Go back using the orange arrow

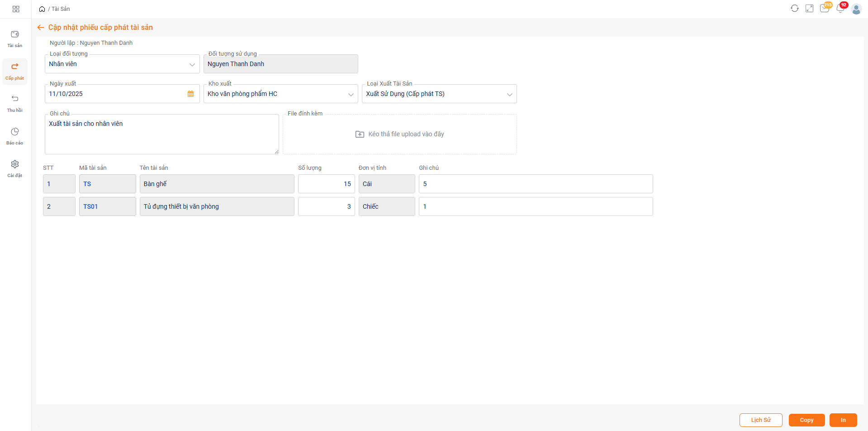click(41, 28)
